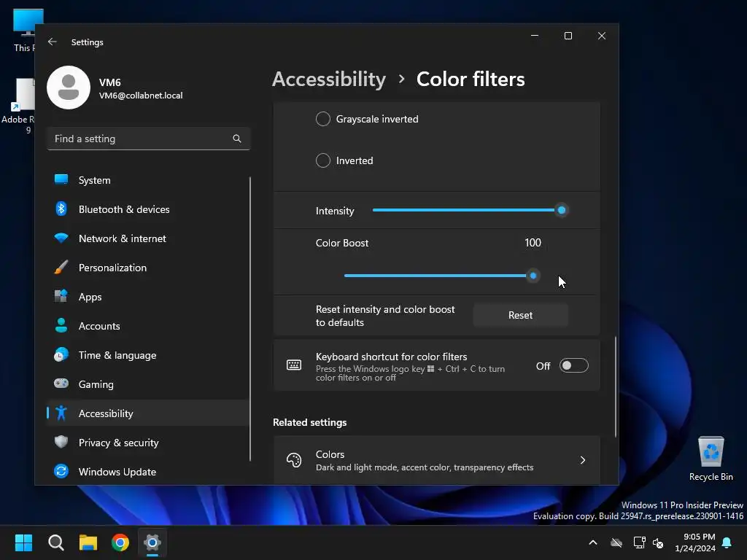Open System settings category
The image size is (747, 560).
(148, 180)
